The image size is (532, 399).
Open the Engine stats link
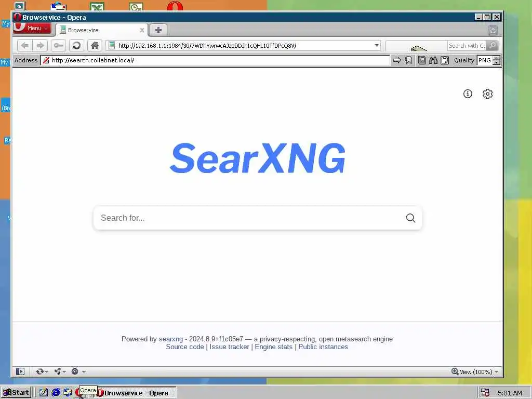pos(274,347)
